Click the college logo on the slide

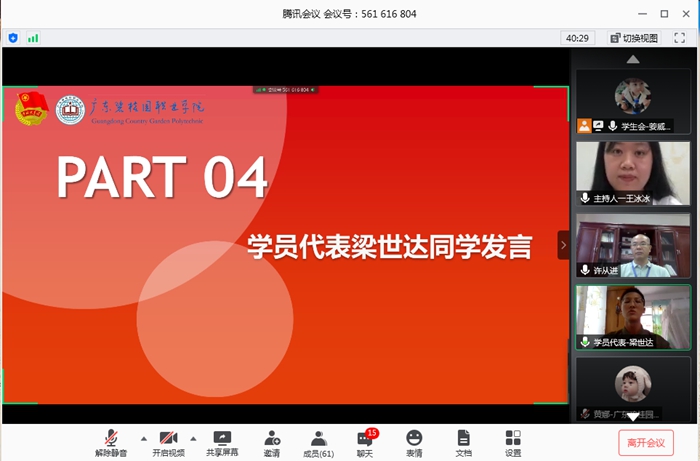coord(70,110)
